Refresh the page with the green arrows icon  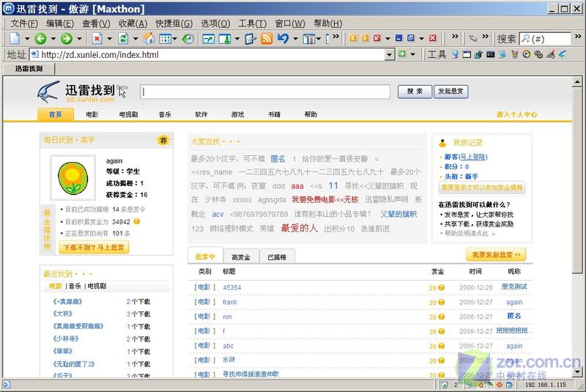coord(123,39)
